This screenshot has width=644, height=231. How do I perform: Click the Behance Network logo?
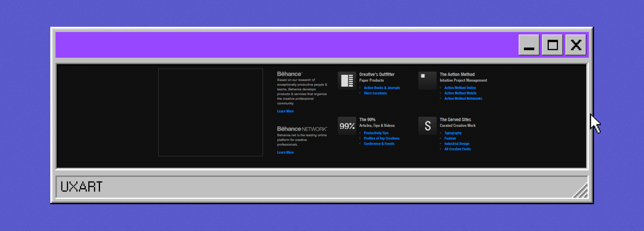[x=302, y=129]
